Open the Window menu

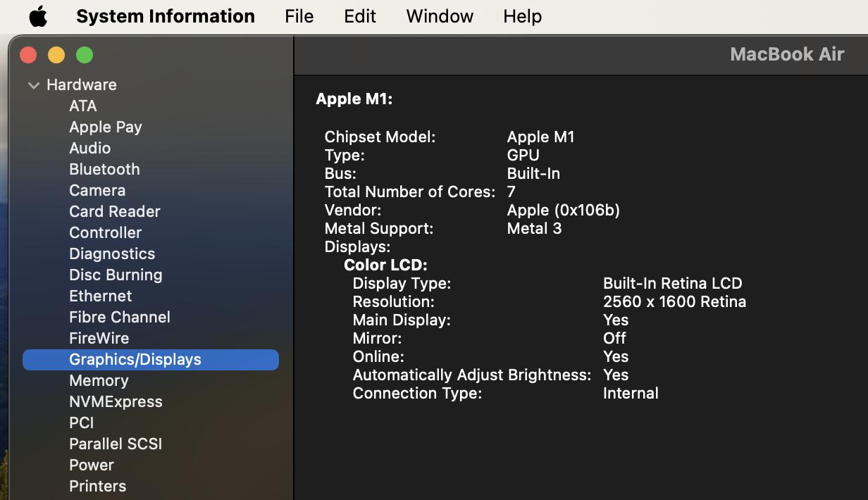pyautogui.click(x=440, y=16)
